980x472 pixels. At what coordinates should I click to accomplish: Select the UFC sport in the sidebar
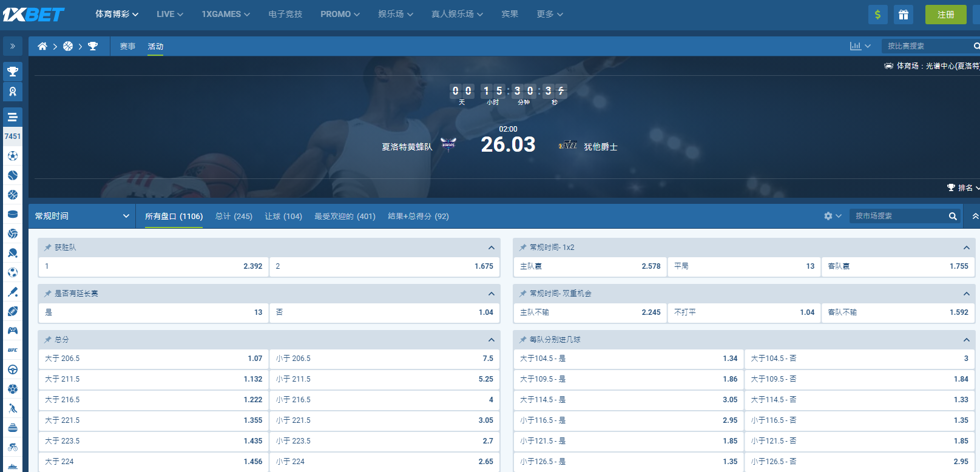pos(13,350)
